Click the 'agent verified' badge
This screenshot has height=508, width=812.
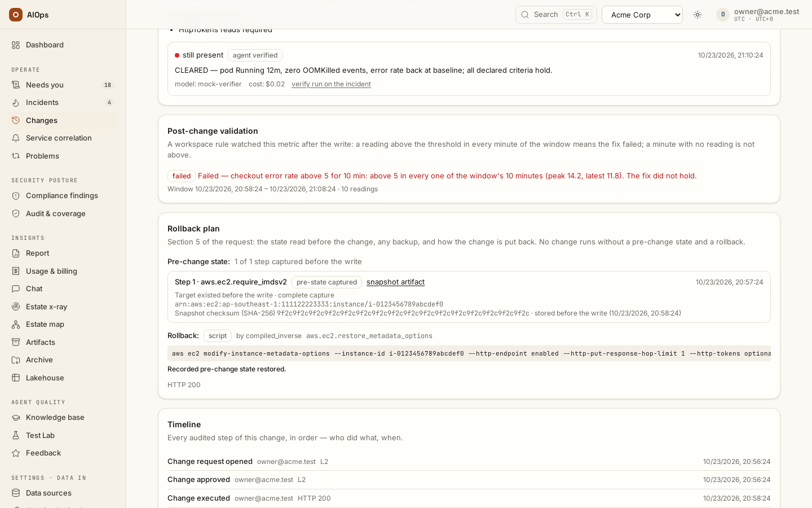[x=255, y=55]
